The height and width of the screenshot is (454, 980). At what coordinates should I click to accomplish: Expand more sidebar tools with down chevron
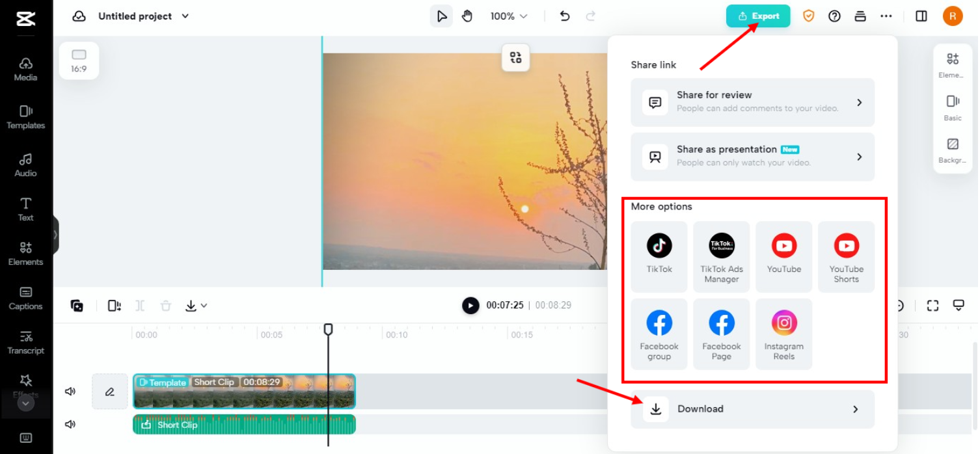point(25,403)
